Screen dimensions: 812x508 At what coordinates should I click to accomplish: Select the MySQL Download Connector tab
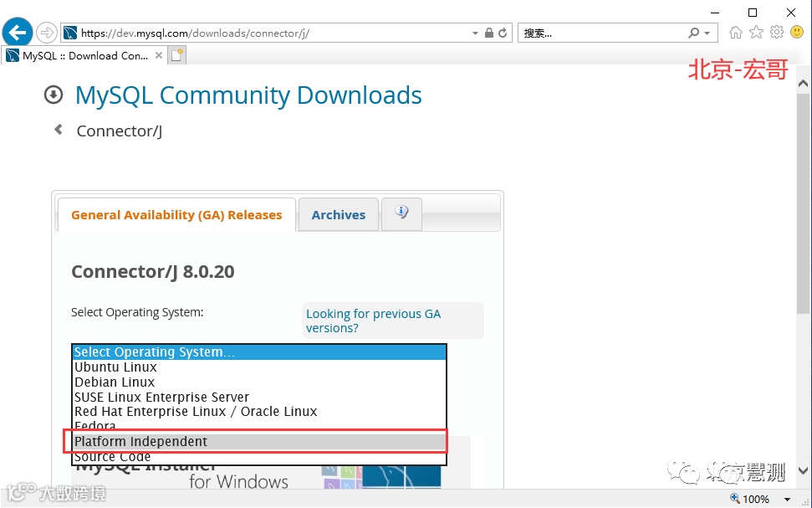pyautogui.click(x=85, y=55)
